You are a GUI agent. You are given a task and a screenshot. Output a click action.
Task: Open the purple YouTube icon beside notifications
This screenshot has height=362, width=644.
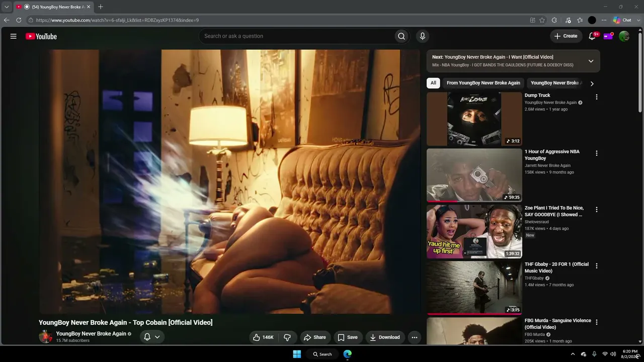tap(608, 36)
